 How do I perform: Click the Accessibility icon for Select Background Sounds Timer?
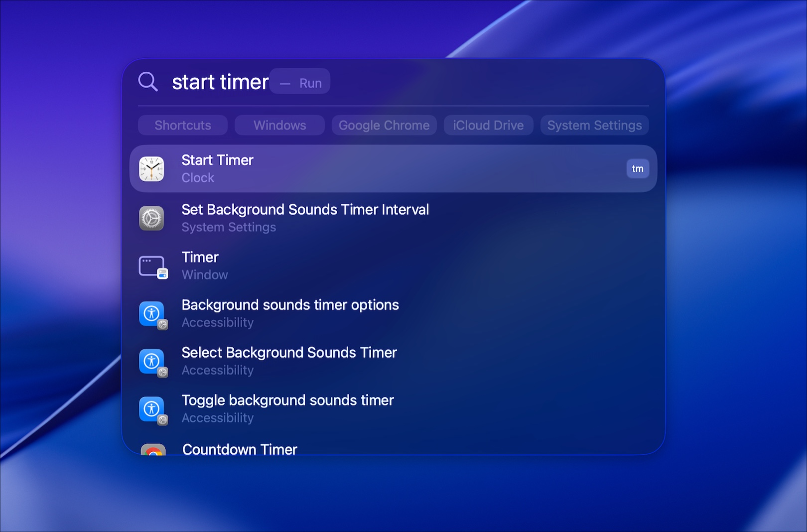pyautogui.click(x=152, y=361)
